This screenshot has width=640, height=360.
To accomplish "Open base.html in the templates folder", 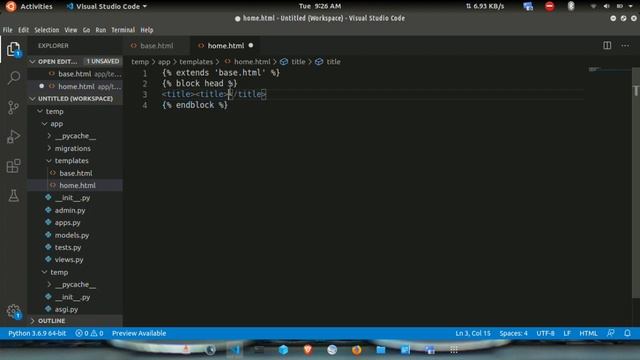I will [76, 173].
